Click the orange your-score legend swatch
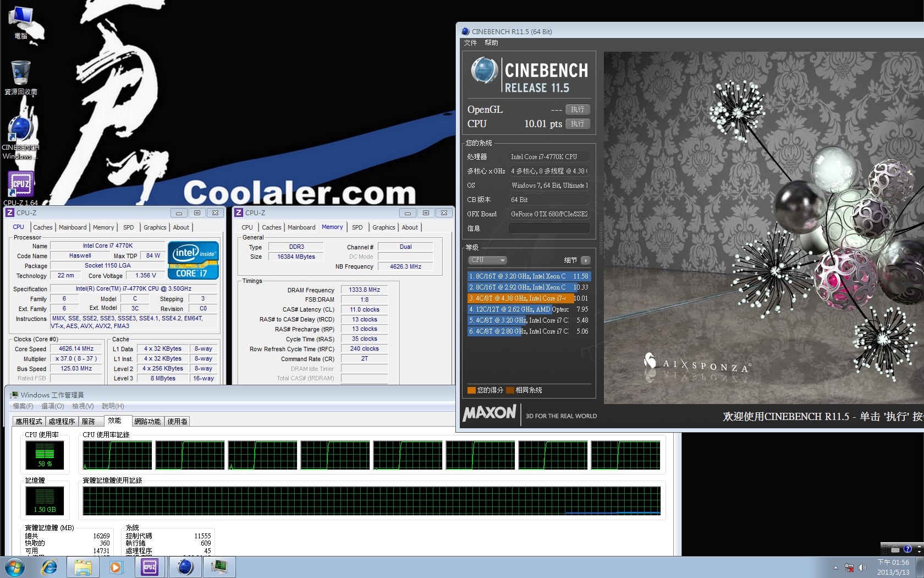Image resolution: width=924 pixels, height=578 pixels. 471,390
